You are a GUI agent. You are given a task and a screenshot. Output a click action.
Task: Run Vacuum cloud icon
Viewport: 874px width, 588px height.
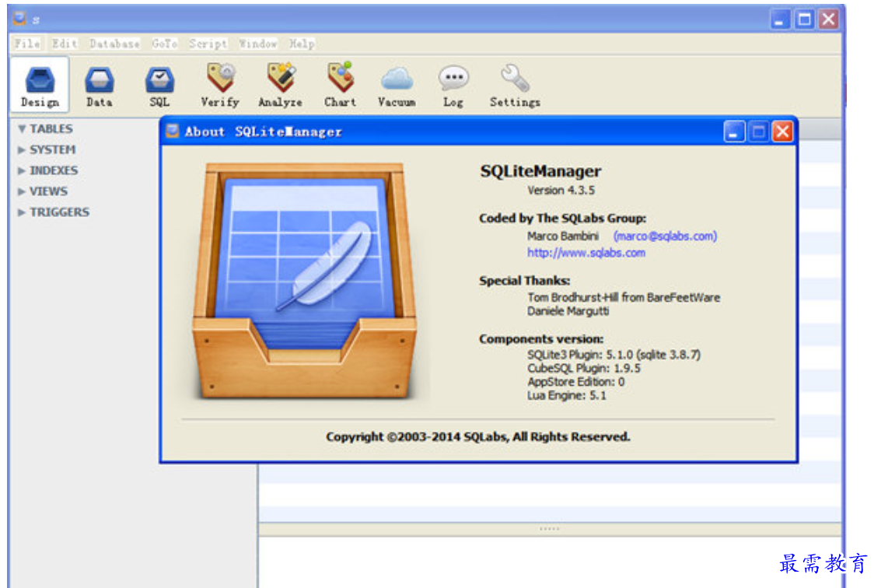(397, 86)
